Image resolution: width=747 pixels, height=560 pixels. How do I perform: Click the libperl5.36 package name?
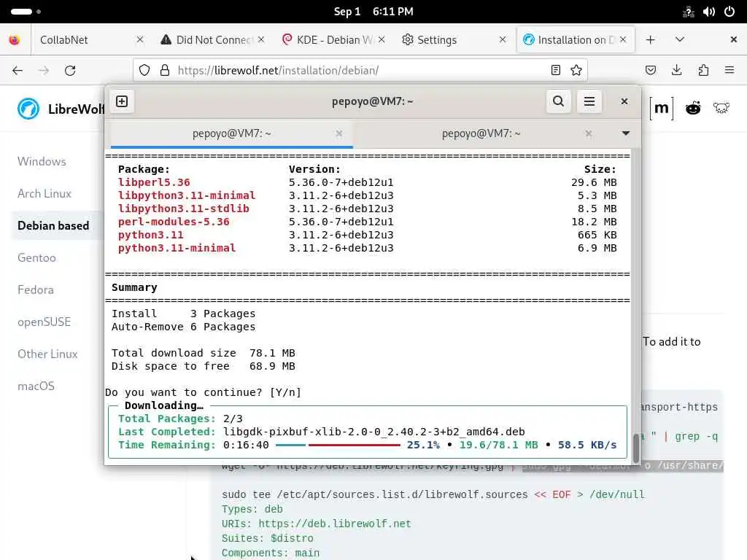[x=154, y=182]
